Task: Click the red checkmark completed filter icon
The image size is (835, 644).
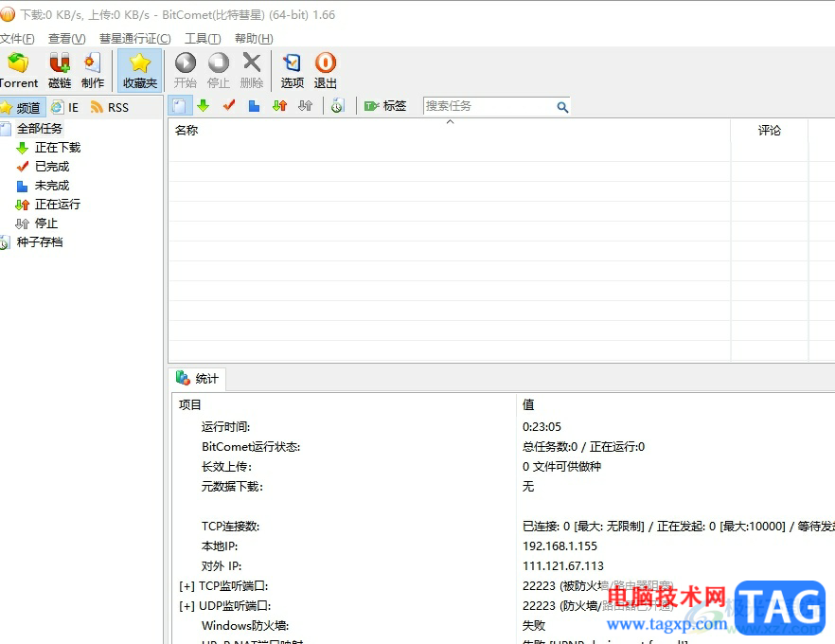Action: [229, 106]
